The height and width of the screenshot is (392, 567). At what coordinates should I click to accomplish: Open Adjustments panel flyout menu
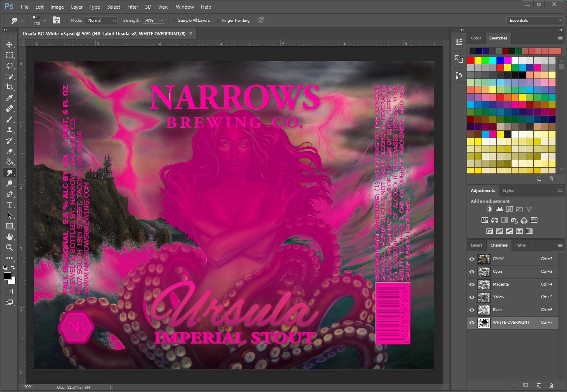(x=560, y=190)
